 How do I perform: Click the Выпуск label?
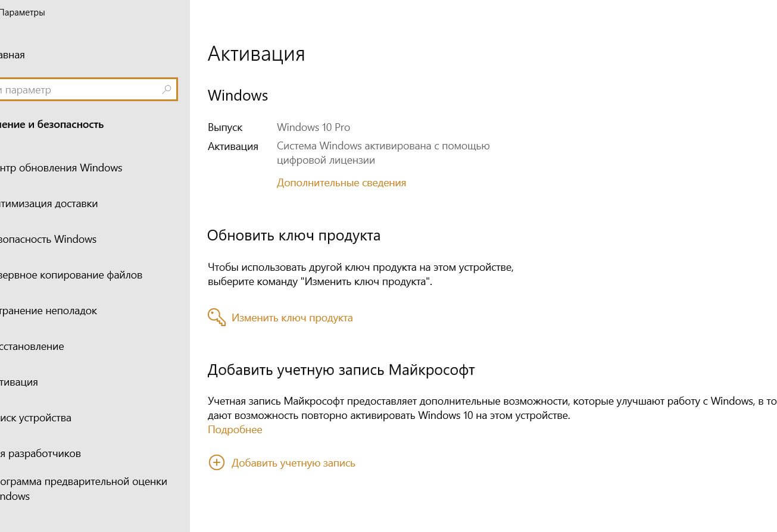[225, 127]
